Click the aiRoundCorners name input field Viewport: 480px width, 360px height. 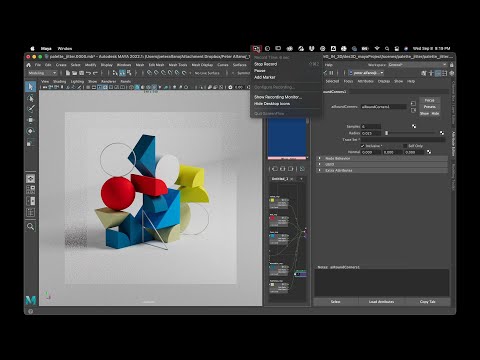coord(384,107)
